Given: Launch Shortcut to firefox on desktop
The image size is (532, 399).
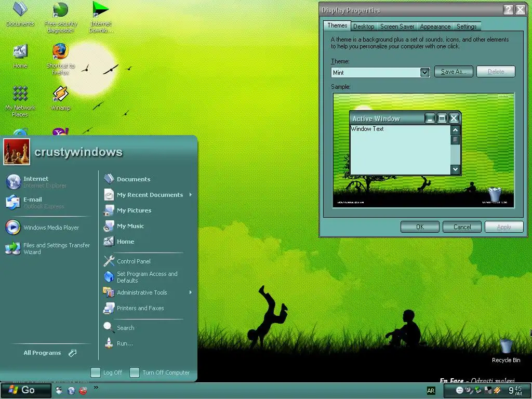Looking at the screenshot, I should 60,59.
